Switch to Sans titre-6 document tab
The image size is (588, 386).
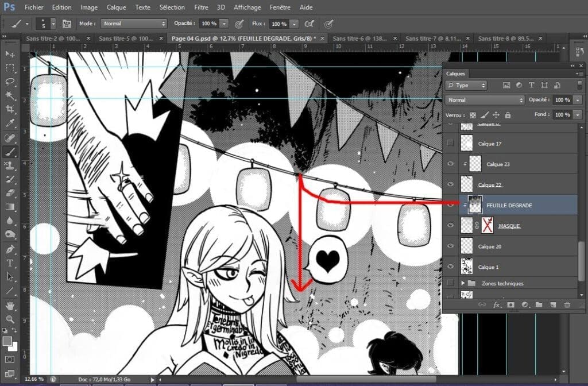tap(359, 38)
